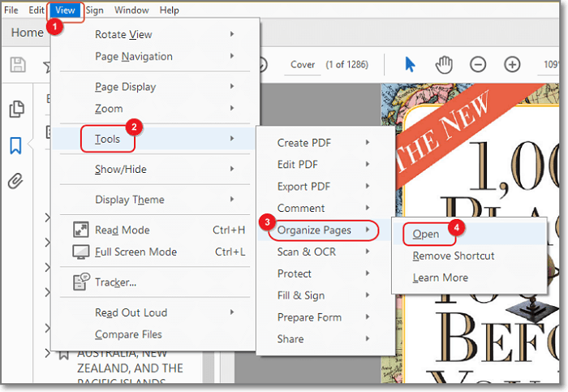Open the Window menu

coord(131,10)
